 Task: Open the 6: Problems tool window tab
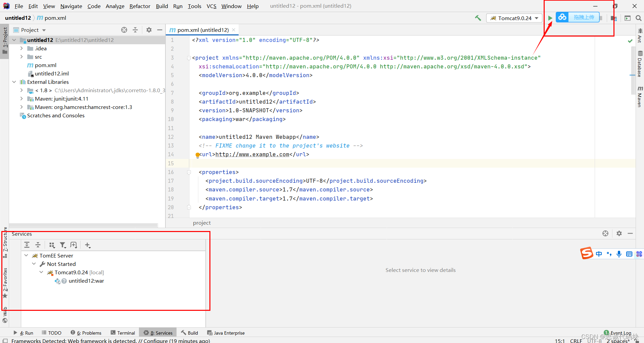click(86, 333)
